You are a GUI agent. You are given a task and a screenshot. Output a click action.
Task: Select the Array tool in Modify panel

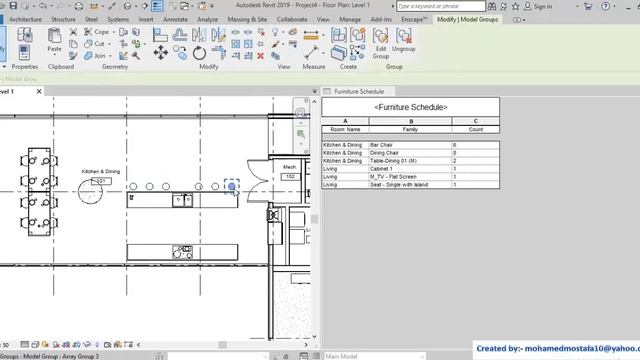236,44
